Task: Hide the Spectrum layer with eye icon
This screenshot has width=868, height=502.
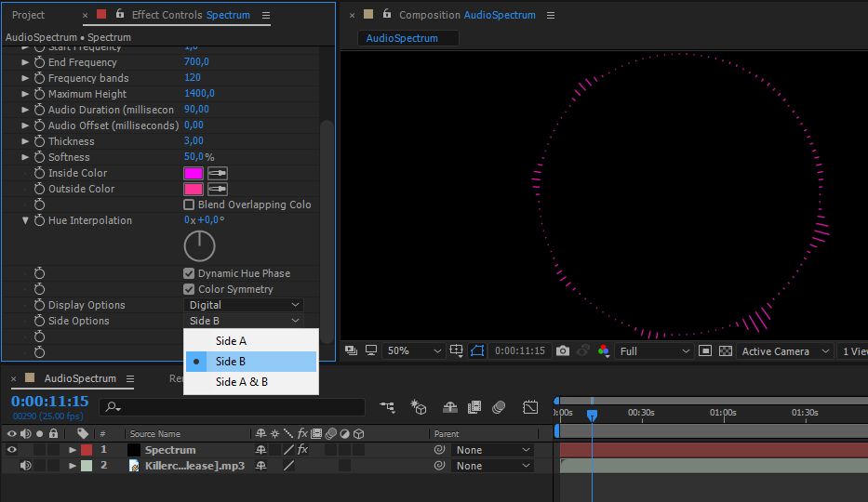Action: click(x=11, y=450)
